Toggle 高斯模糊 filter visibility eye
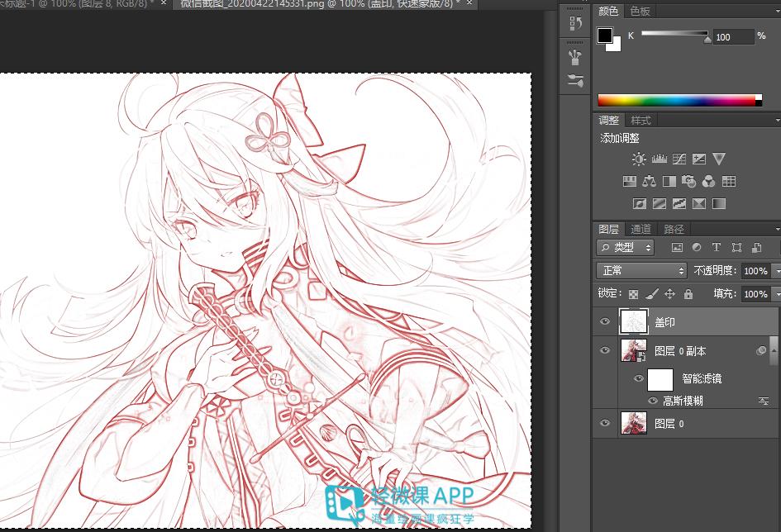Screen dimensions: 781x532 pyautogui.click(x=653, y=401)
